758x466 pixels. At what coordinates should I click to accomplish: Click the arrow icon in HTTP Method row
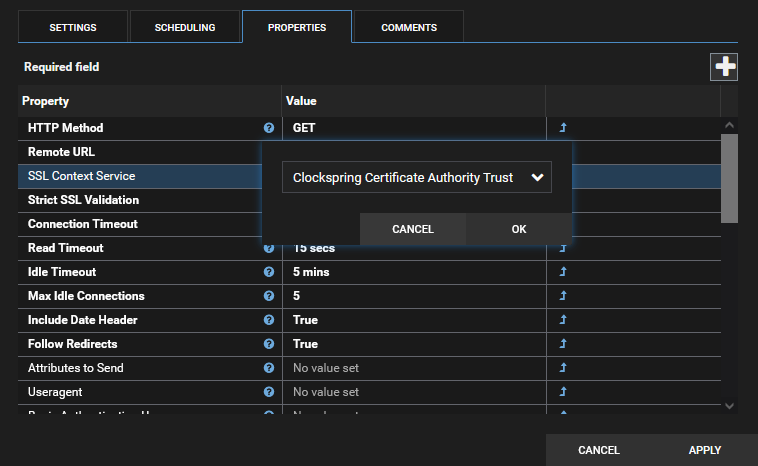click(x=563, y=128)
